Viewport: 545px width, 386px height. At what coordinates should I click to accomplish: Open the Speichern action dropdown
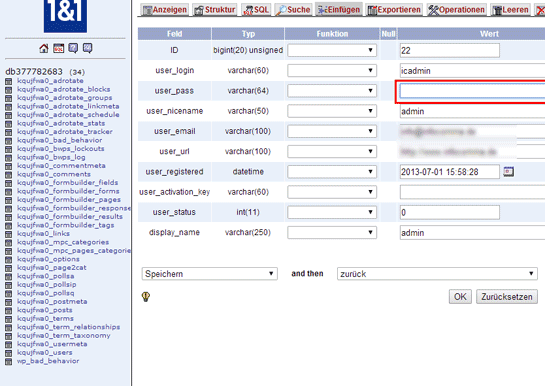click(210, 274)
